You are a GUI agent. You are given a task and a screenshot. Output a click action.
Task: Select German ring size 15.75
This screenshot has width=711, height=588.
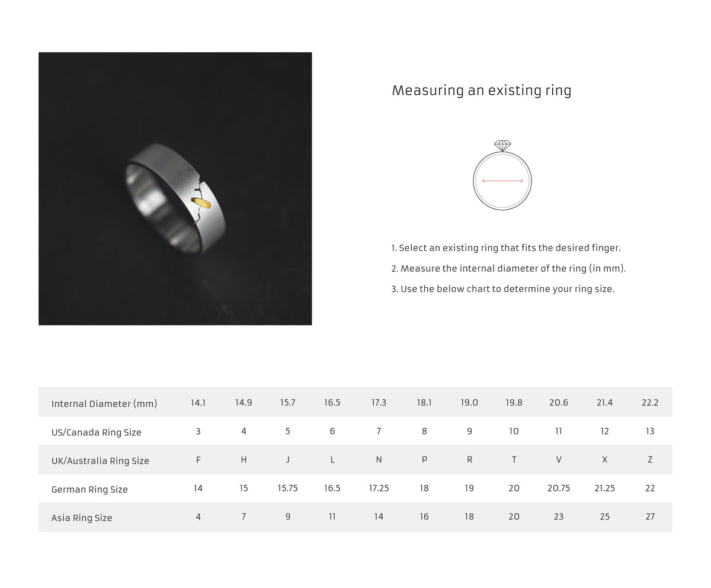[x=288, y=488]
